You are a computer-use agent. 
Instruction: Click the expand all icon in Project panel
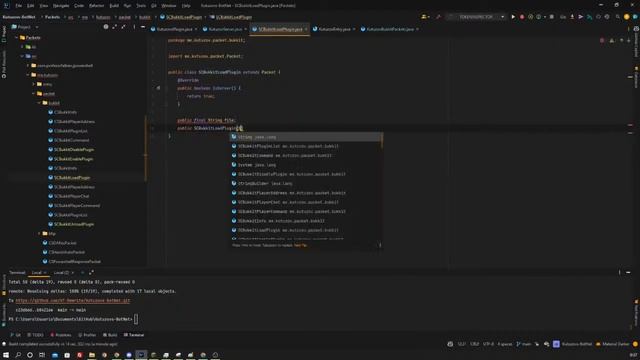[x=115, y=27]
